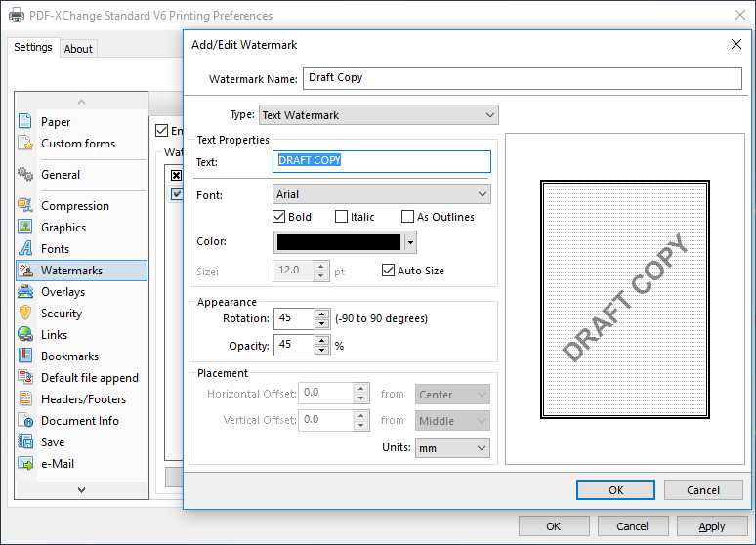The image size is (756, 545).
Task: Click the Paper icon in the sidebar
Action: (x=25, y=120)
